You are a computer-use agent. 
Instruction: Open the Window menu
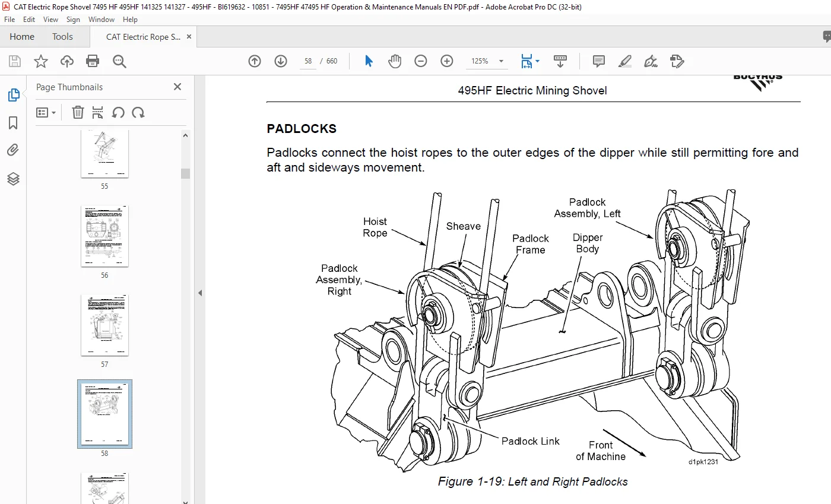[102, 20]
